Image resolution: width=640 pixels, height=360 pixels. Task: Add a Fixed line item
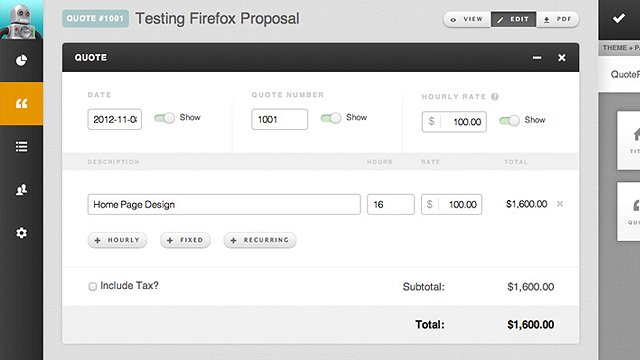(x=185, y=240)
